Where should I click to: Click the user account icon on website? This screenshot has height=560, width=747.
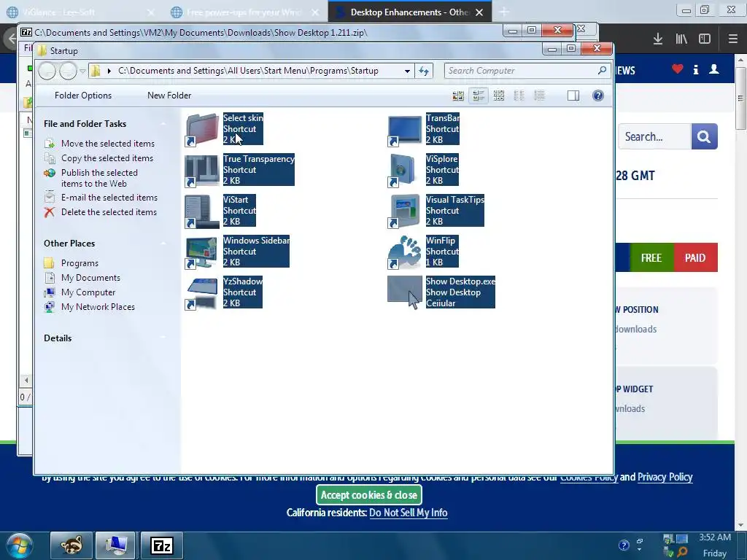pos(713,69)
